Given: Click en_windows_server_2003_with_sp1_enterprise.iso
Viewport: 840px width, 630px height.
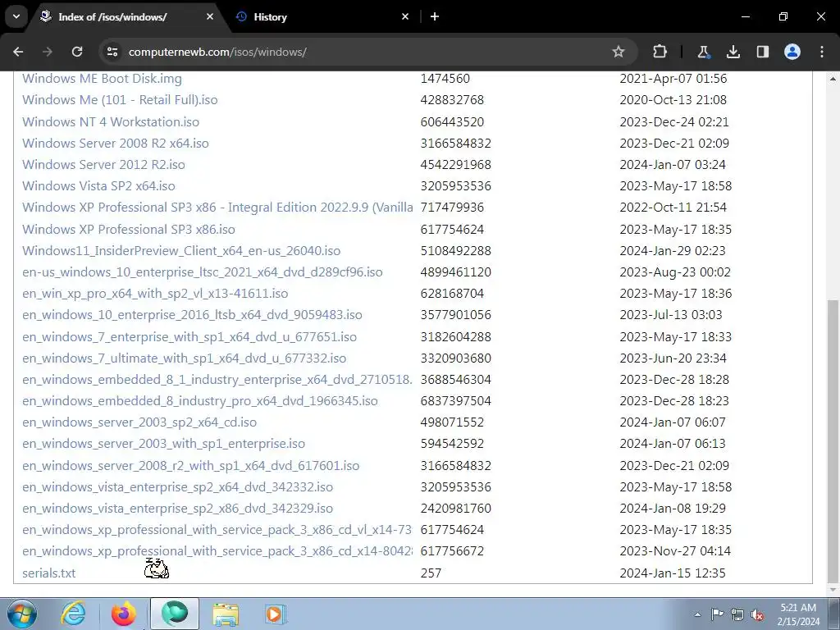Looking at the screenshot, I should point(163,444).
